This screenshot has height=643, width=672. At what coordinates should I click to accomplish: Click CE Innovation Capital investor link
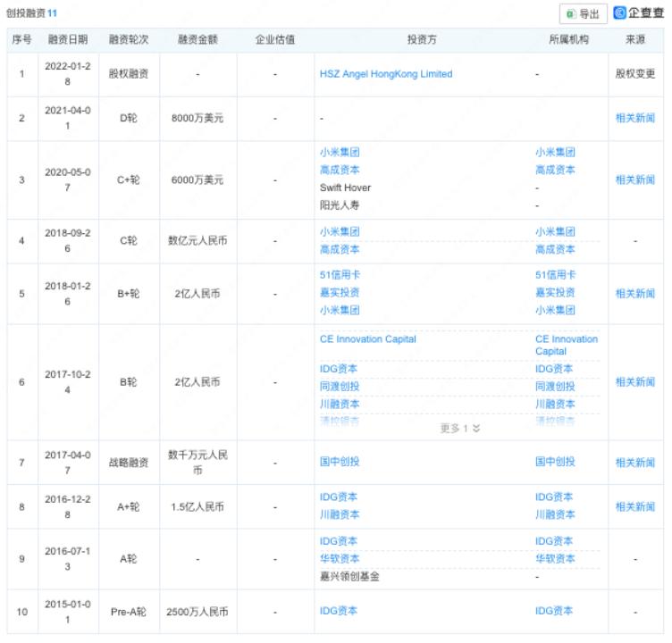point(367,339)
